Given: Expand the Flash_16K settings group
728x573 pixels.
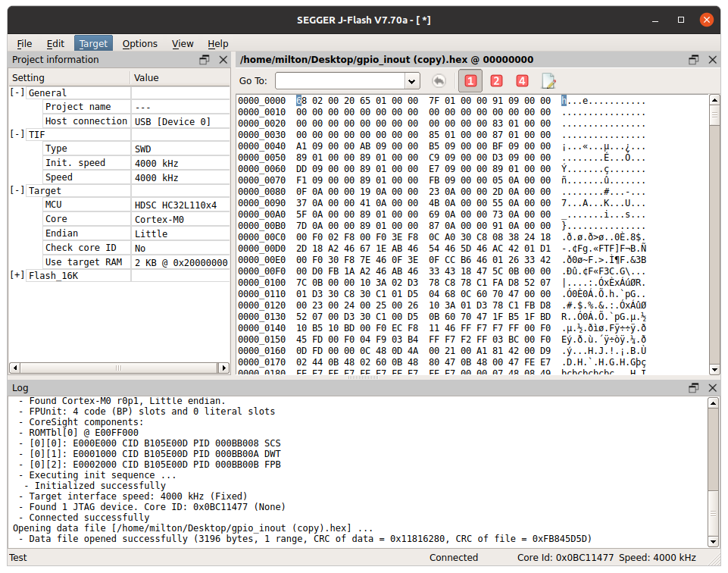Looking at the screenshot, I should coord(17,275).
